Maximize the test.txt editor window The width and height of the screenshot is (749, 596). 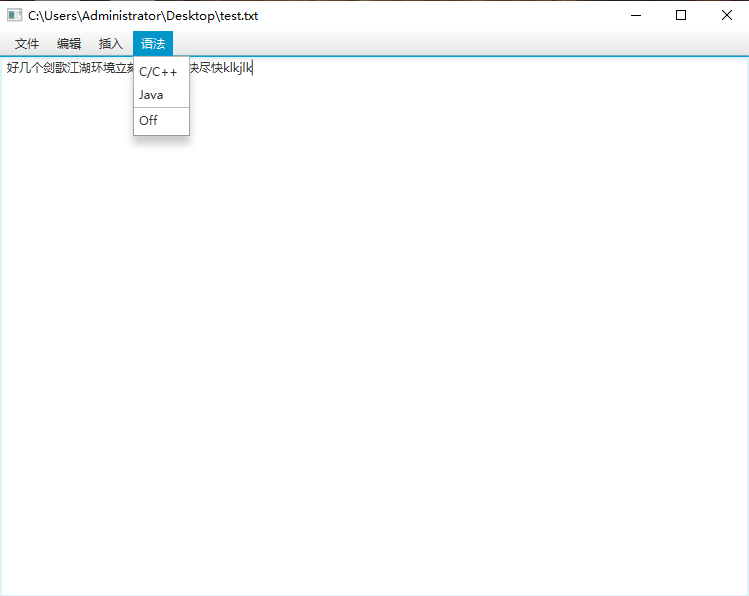coord(681,15)
